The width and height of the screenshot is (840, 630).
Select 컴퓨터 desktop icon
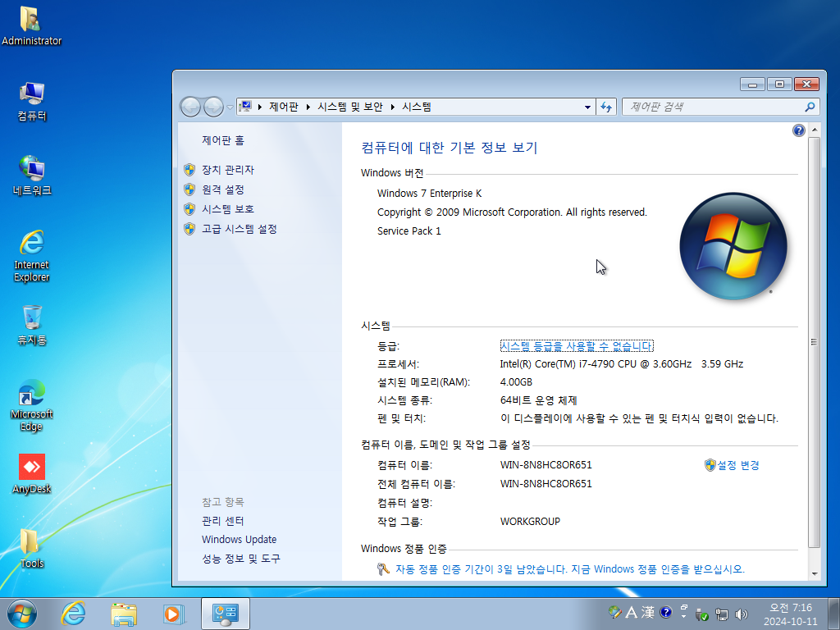(x=32, y=101)
